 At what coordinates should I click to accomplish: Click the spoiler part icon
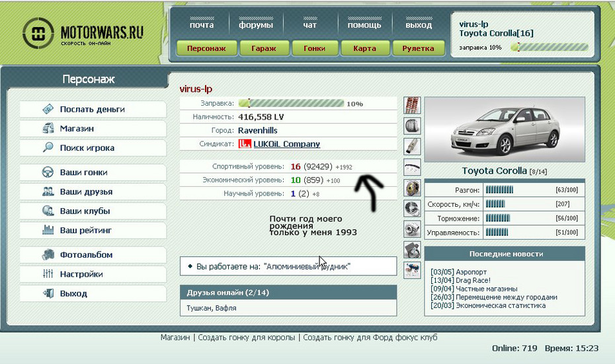pos(412,167)
